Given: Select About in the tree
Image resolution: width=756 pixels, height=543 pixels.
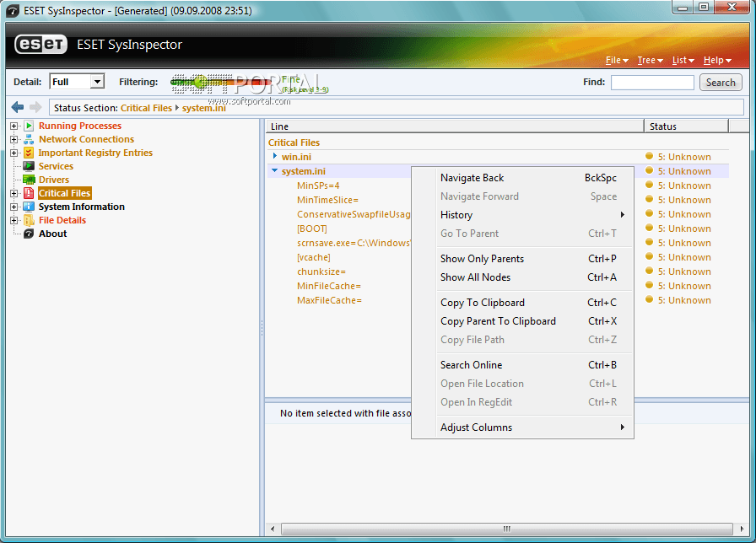Looking at the screenshot, I should pos(52,234).
